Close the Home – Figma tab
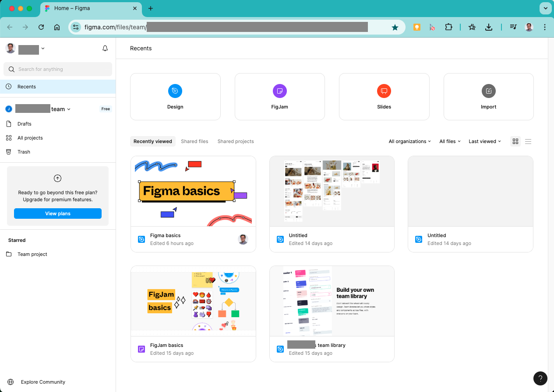Image resolution: width=554 pixels, height=392 pixels. [x=135, y=8]
